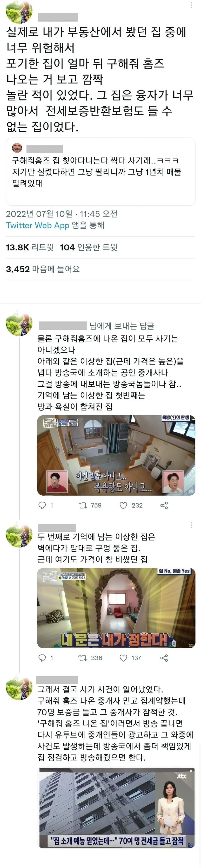The image size is (201, 868).
Task: Share the hole-in-wall house tweet
Action: tap(164, 658)
